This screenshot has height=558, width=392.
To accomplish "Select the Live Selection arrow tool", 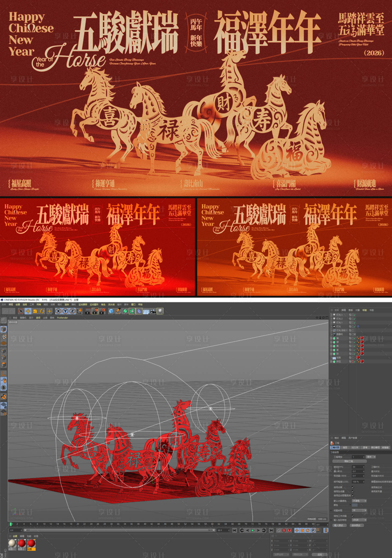I will [21, 311].
